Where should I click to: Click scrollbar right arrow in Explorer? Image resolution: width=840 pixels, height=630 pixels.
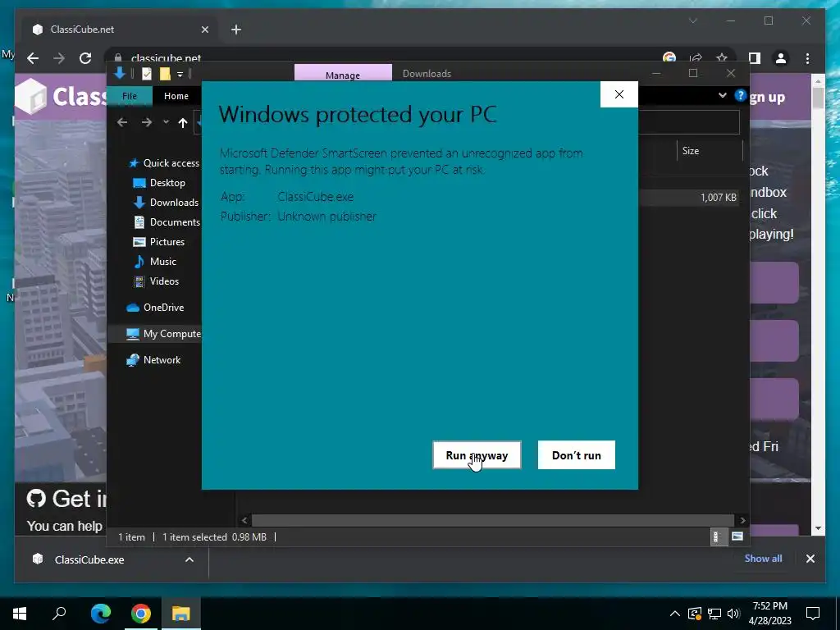742,520
